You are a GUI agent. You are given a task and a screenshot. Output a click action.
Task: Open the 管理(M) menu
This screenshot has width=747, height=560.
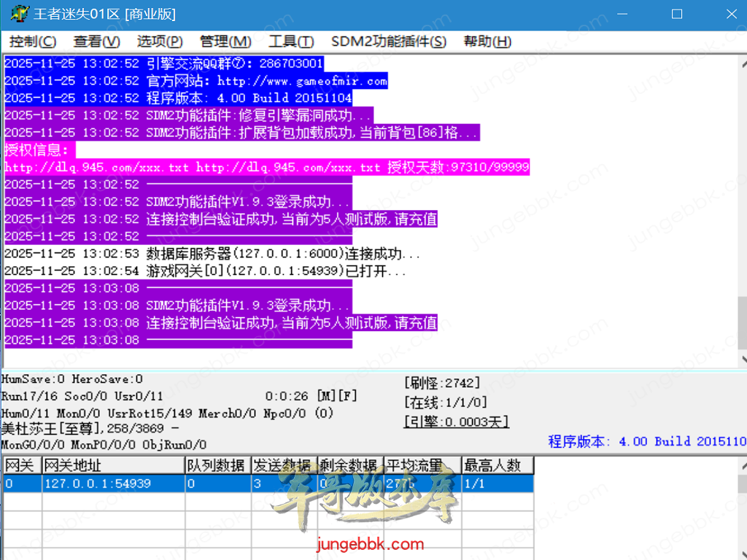point(225,42)
